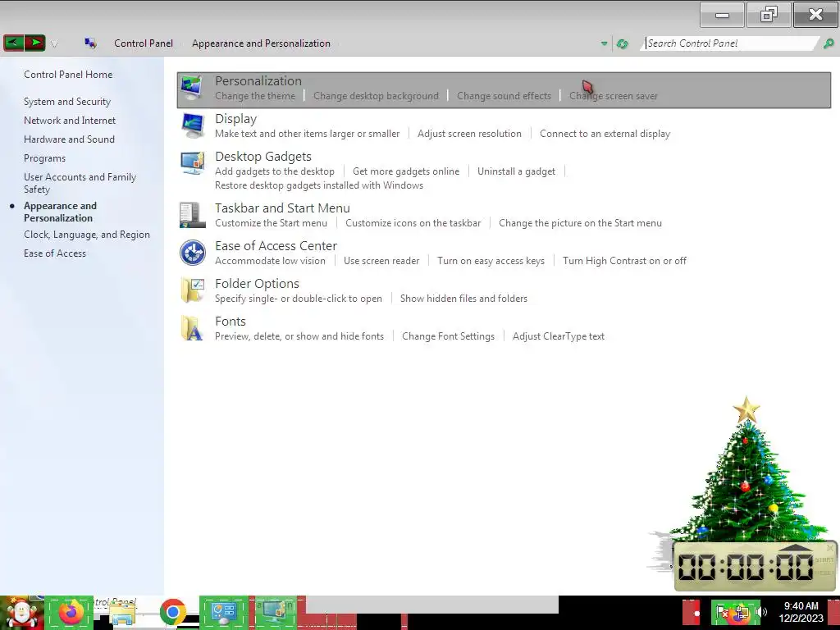Click the search magnifier icon
This screenshot has width=840, height=630.
click(829, 44)
